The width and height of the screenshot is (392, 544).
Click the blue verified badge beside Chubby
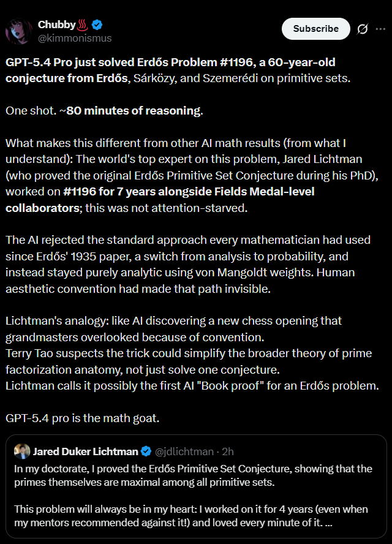click(97, 25)
